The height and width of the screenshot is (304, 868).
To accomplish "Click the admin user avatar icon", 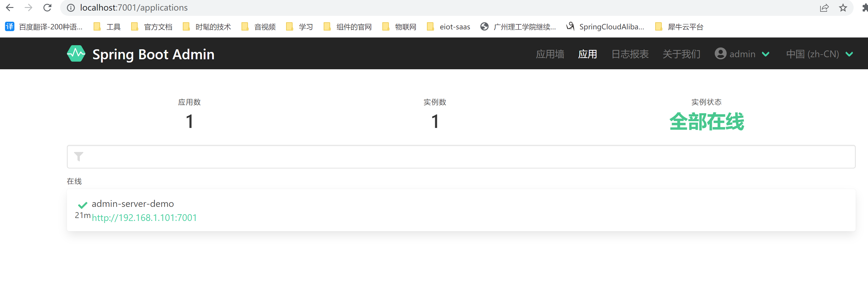I will coord(720,54).
